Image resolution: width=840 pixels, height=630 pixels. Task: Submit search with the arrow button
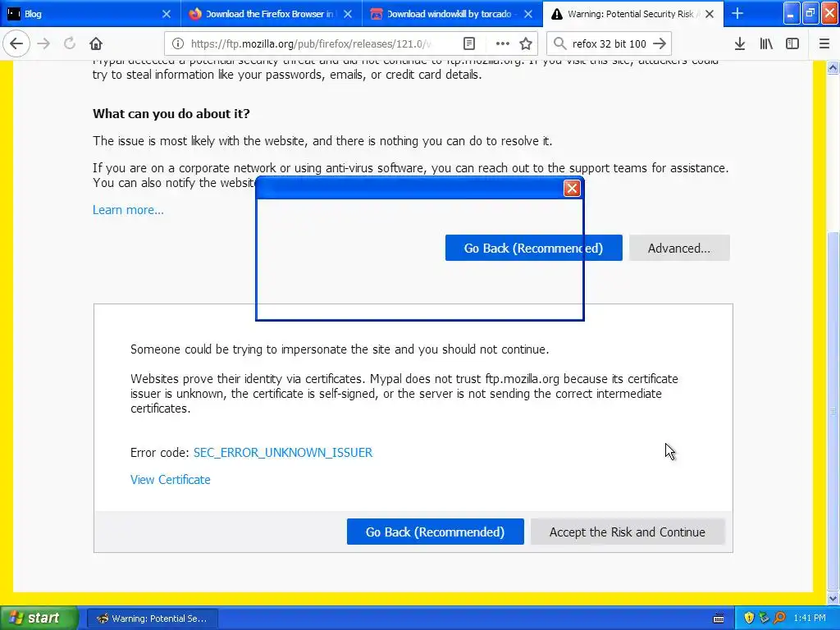660,43
